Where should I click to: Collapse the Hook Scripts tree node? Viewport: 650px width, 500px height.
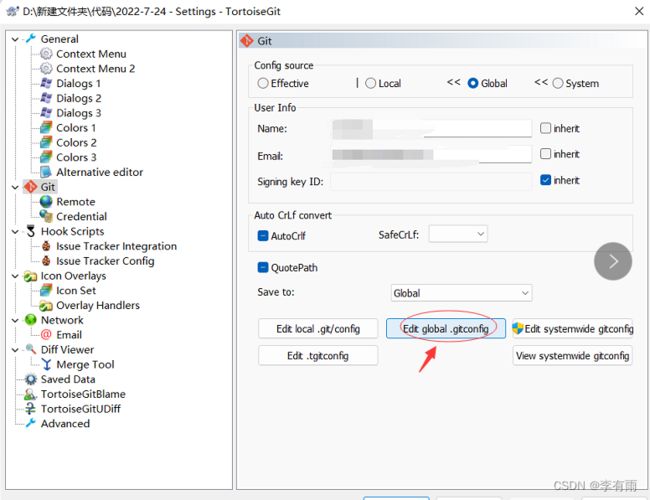click(x=15, y=232)
